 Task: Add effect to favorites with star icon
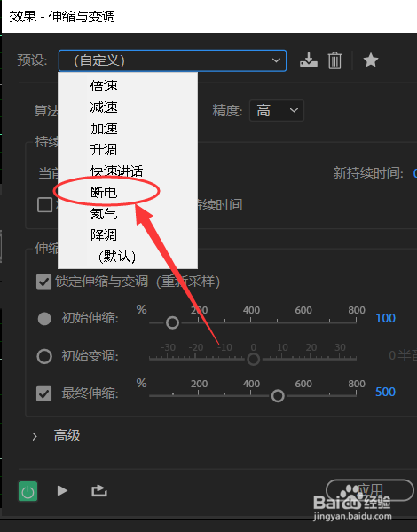point(371,60)
